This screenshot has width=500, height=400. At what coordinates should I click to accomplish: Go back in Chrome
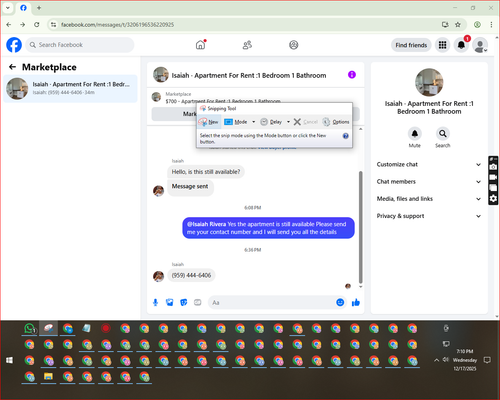[9, 25]
